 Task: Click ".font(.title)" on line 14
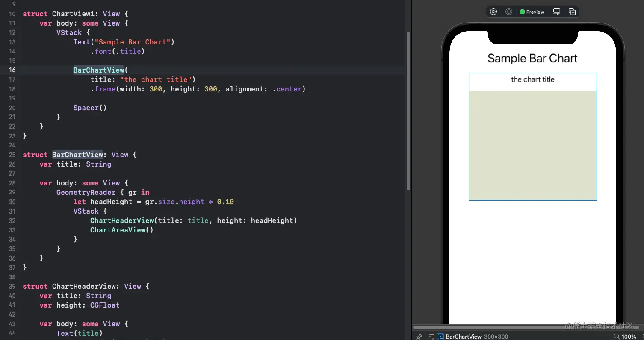(118, 51)
